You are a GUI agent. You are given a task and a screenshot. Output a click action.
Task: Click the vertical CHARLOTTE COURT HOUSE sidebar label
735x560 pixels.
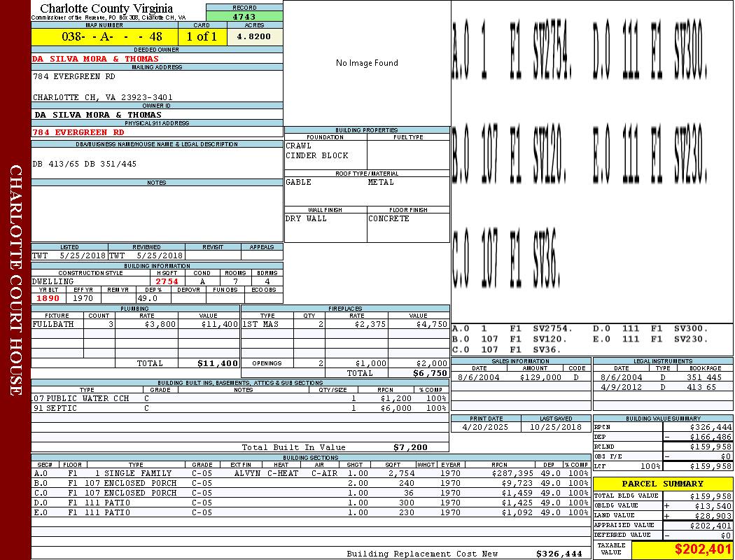click(x=15, y=280)
